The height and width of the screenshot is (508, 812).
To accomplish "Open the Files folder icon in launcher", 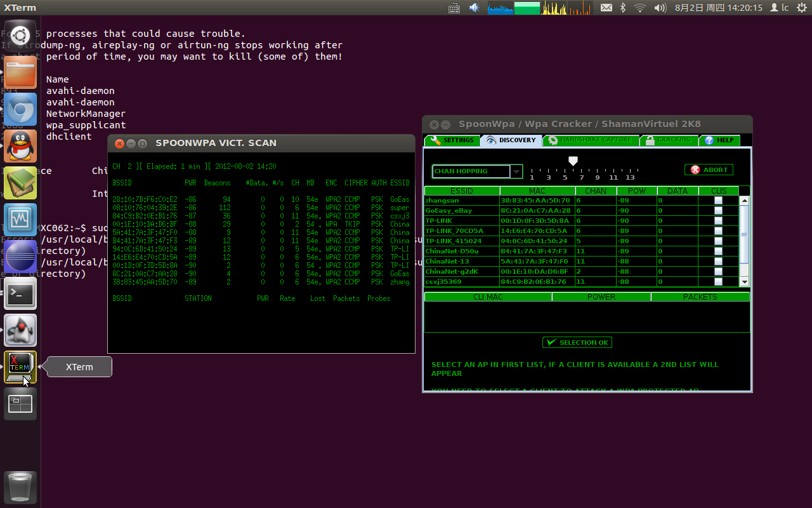I will (x=20, y=72).
